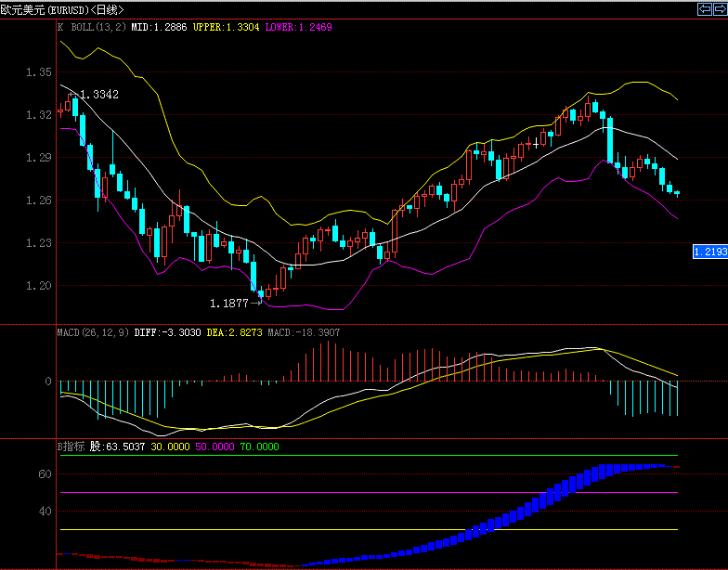The width and height of the screenshot is (728, 570).
Task: Click the MID:1.2886 value
Action: tap(159, 27)
